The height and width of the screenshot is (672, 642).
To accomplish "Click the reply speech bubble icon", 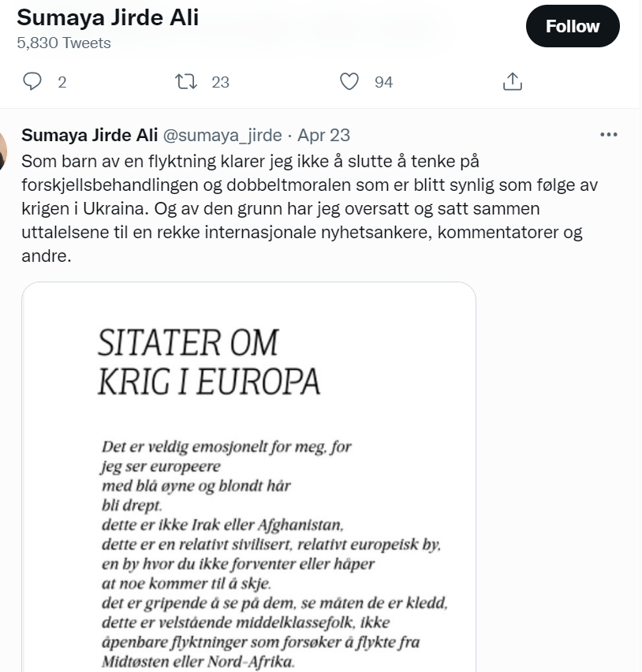I will point(32,81).
